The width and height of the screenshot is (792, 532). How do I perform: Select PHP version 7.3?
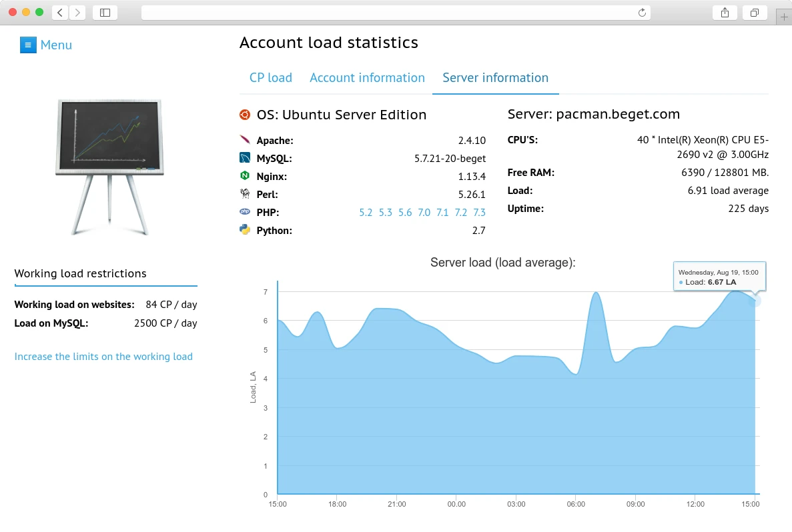pyautogui.click(x=479, y=212)
